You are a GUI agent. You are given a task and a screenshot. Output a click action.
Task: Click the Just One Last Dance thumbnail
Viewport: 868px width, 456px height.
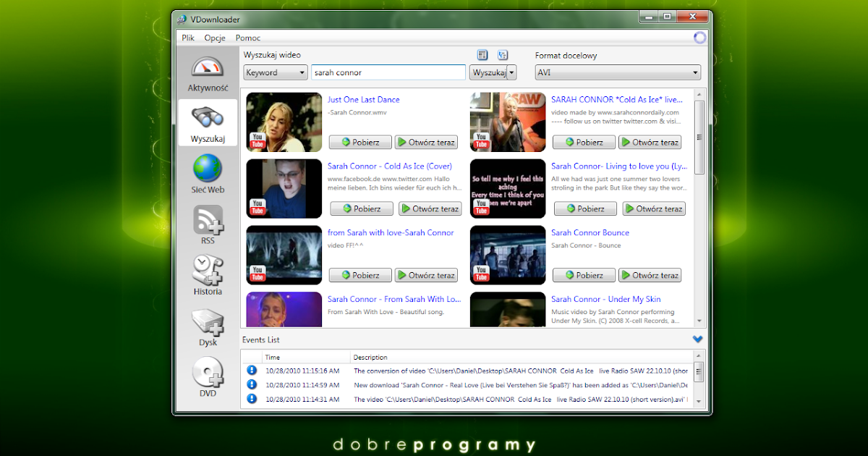[x=284, y=122]
